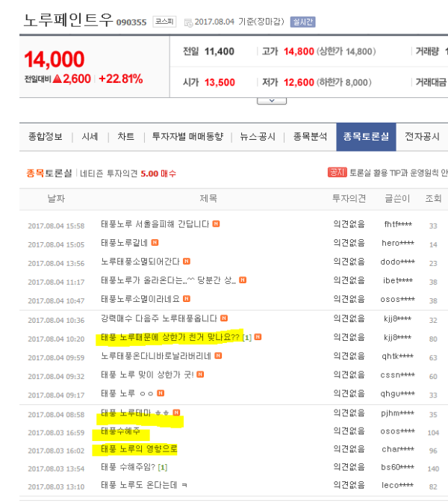Click N icon beside 태풍노루 서풀을피해 갑니다
The height and width of the screenshot is (503, 448).
click(x=217, y=223)
